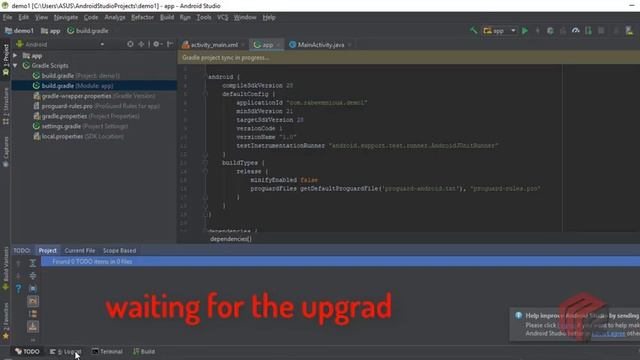The height and width of the screenshot is (360, 640).
Task: Collapse the defaultConfig block fold marker
Action: pyautogui.click(x=205, y=94)
